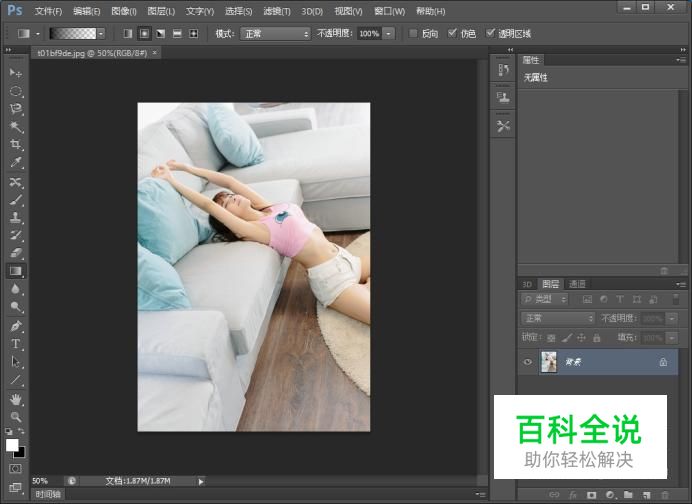Click the foreground color swatch
Viewport: 692px width, 504px height.
point(12,445)
